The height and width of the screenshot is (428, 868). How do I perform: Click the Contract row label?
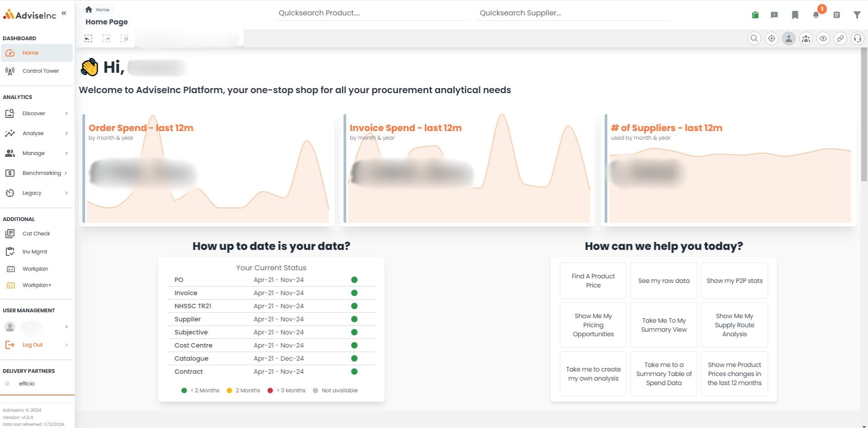(189, 372)
